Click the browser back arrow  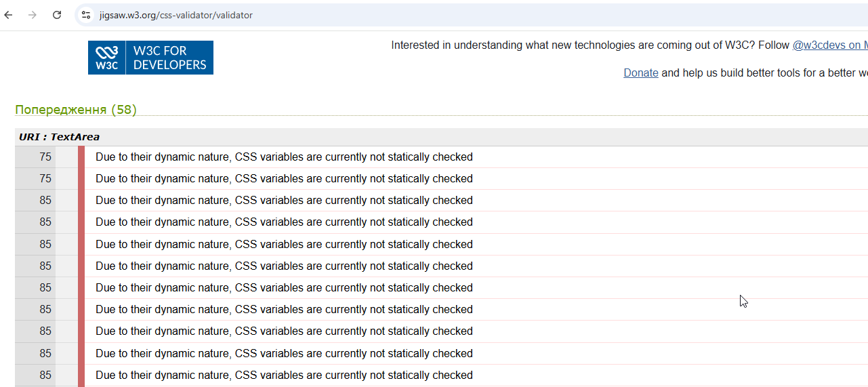point(8,15)
